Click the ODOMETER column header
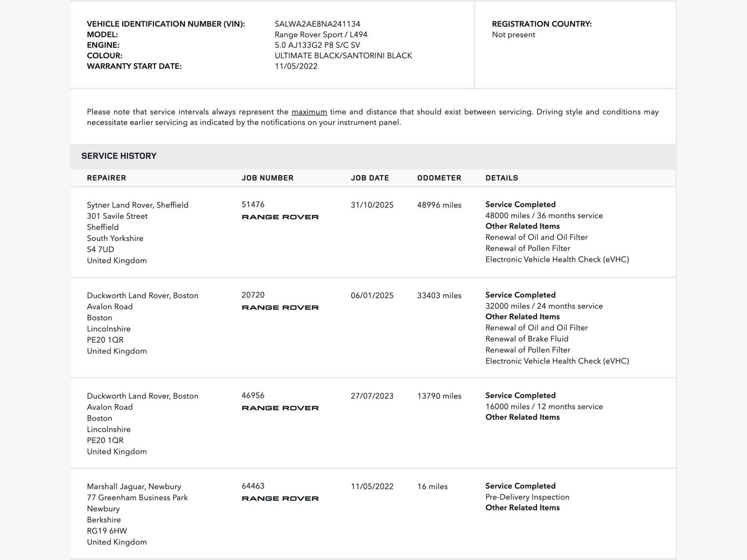 tap(439, 178)
